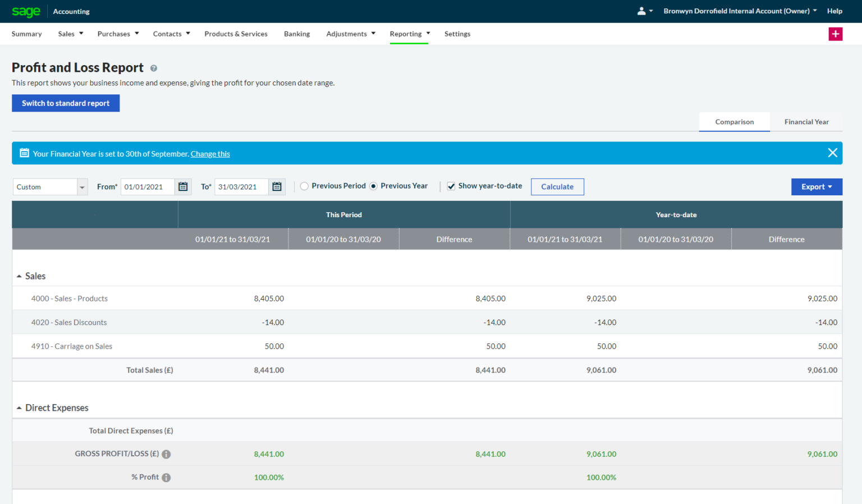The width and height of the screenshot is (862, 504).
Task: Open the Custom date range dropdown
Action: pos(51,187)
